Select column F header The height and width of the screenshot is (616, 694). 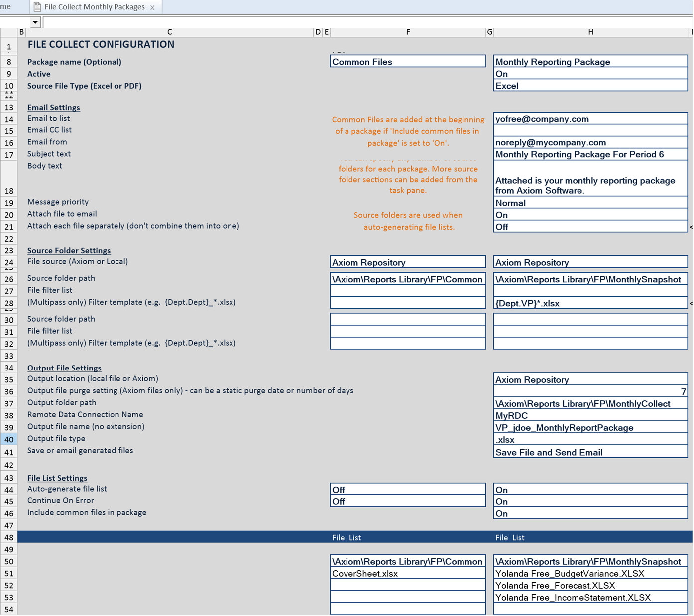point(408,32)
